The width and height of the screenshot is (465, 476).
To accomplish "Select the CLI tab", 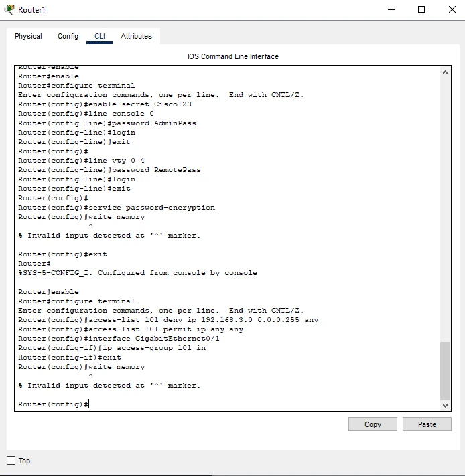I will click(100, 36).
